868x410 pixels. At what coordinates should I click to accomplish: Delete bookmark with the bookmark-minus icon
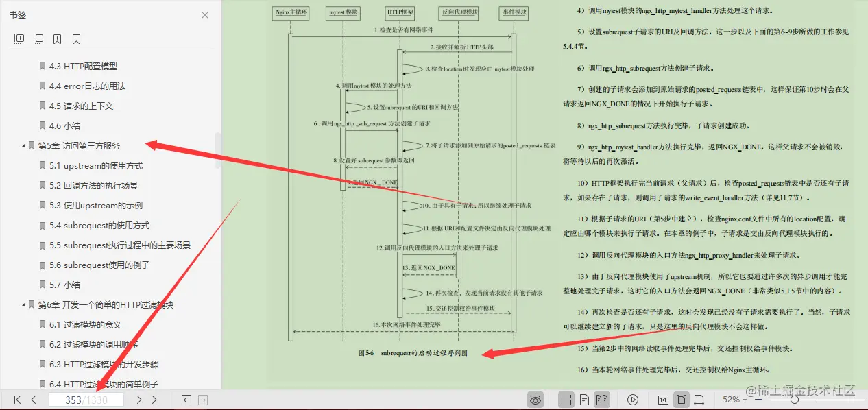[x=77, y=39]
